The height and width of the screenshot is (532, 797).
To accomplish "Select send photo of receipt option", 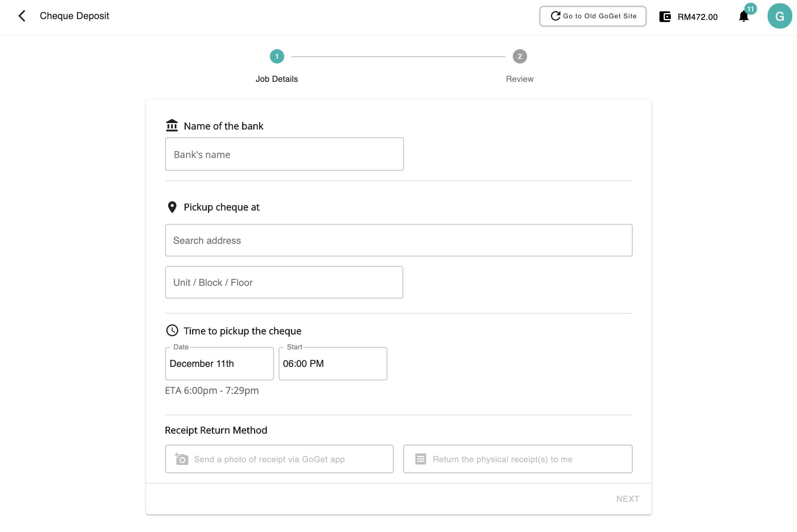I will pyautogui.click(x=279, y=459).
